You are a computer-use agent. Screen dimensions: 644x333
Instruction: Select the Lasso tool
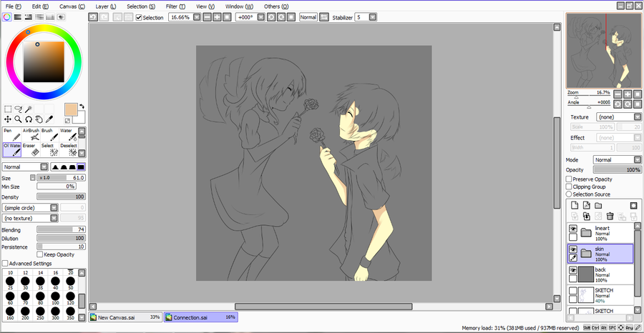point(18,109)
